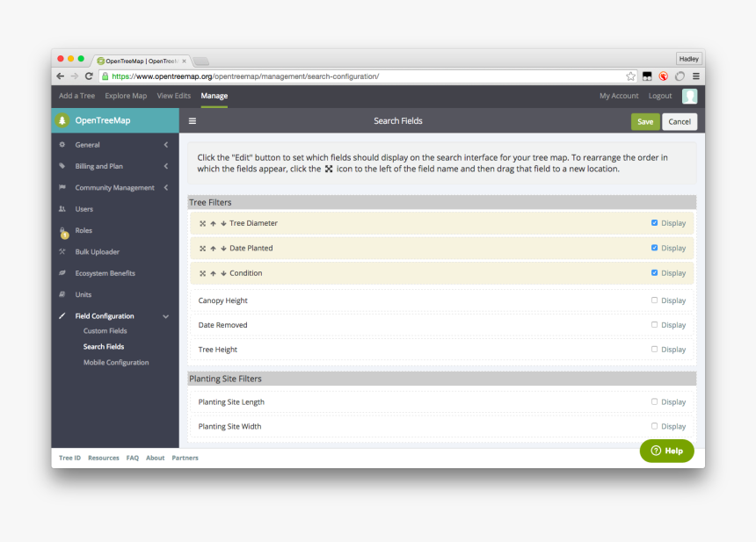Viewport: 756px width, 542px height.
Task: Click the Billing and Plan tag icon
Action: (62, 166)
